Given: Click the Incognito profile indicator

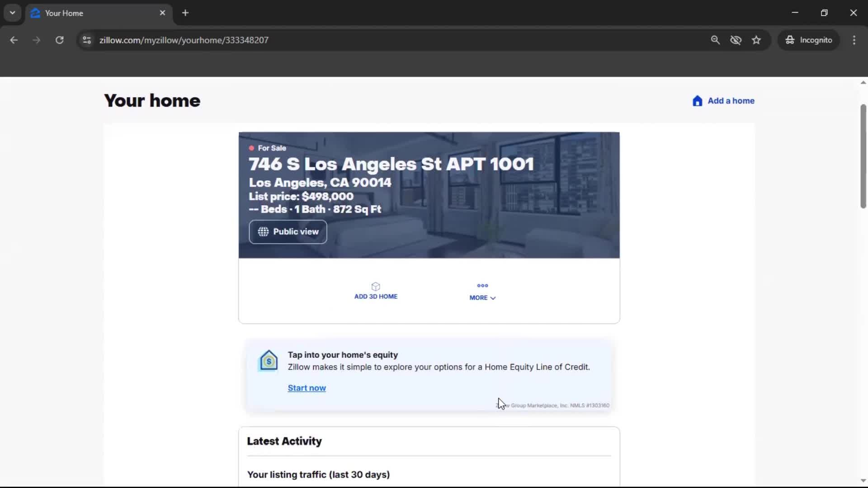Looking at the screenshot, I should coord(809,40).
